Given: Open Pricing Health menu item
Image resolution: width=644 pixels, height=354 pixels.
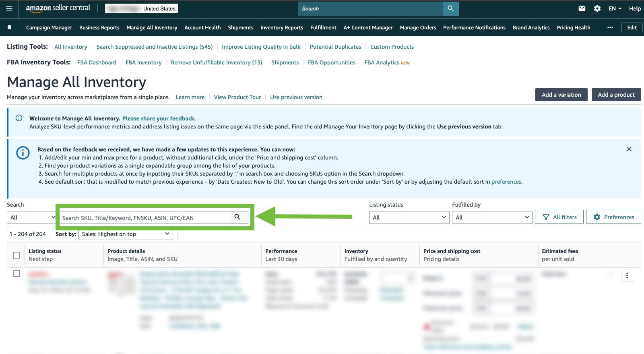Looking at the screenshot, I should 573,27.
